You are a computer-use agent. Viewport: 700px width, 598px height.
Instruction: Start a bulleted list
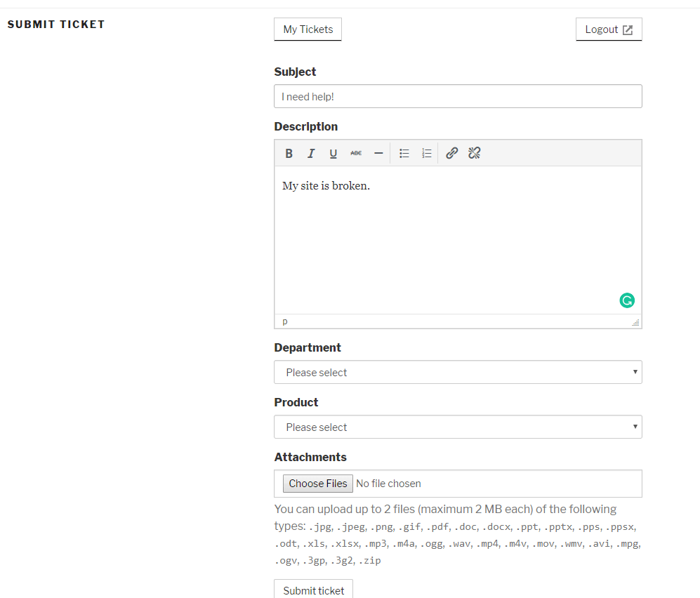pos(404,154)
